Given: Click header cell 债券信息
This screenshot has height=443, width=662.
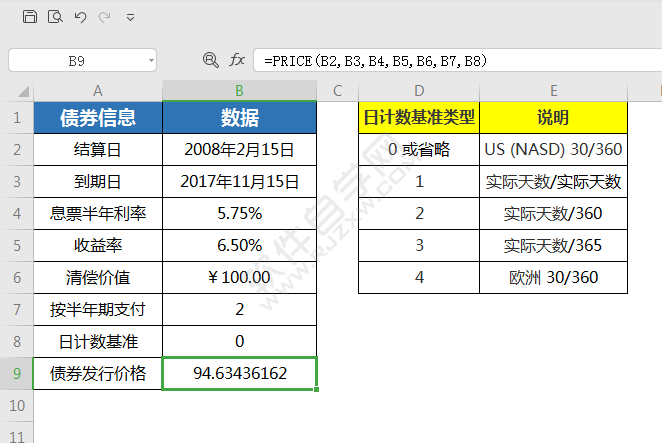Looking at the screenshot, I should tap(98, 117).
